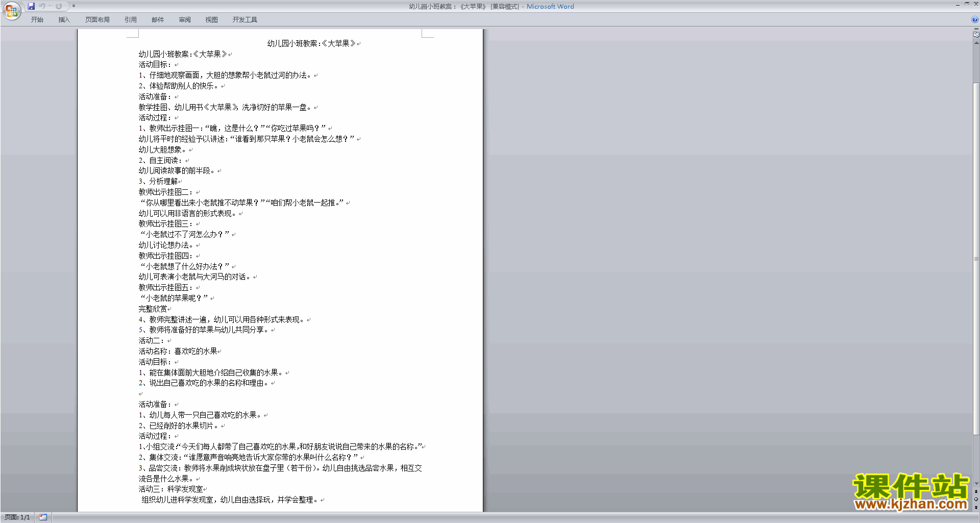Click the split-window handle above ruler icon

(x=976, y=29)
